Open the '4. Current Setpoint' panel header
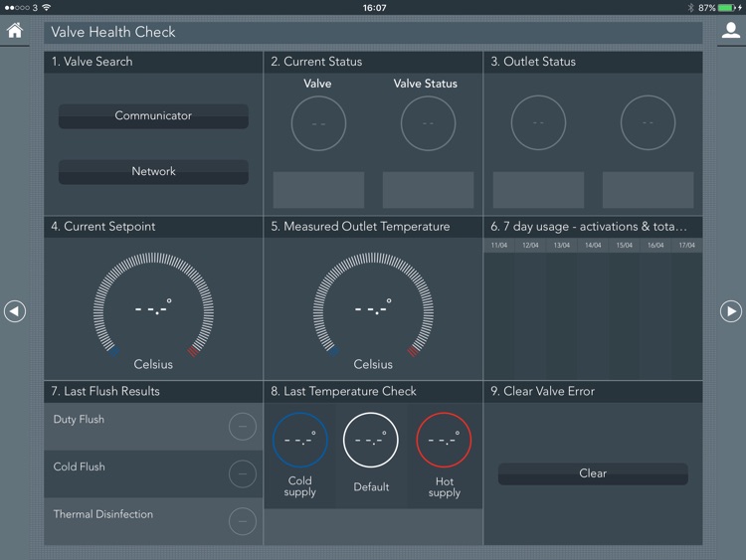 click(153, 227)
